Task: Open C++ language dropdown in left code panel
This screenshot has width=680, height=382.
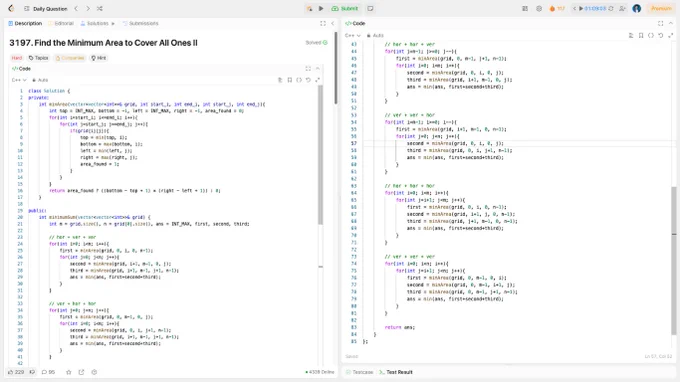Action: coord(19,80)
